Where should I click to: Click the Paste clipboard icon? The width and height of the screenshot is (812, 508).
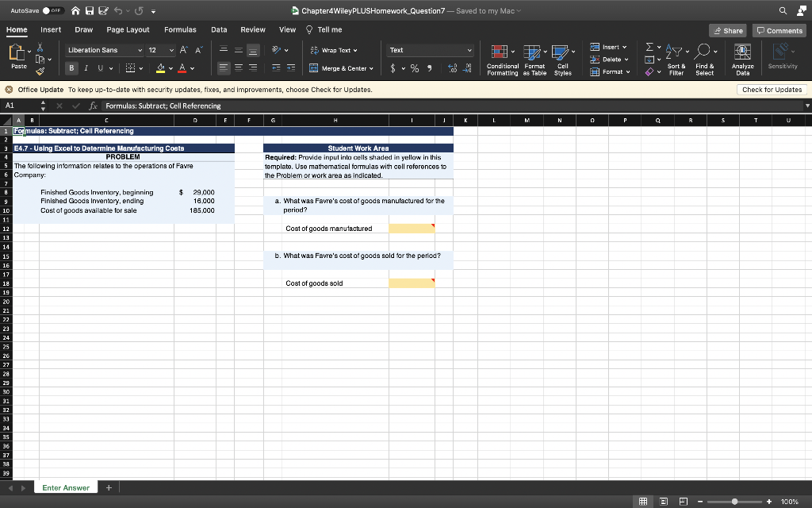click(17, 52)
